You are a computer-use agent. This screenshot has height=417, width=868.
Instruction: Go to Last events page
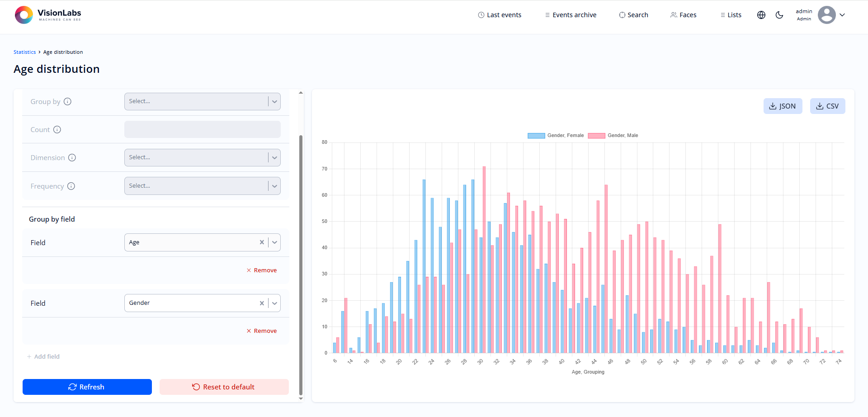(x=500, y=15)
